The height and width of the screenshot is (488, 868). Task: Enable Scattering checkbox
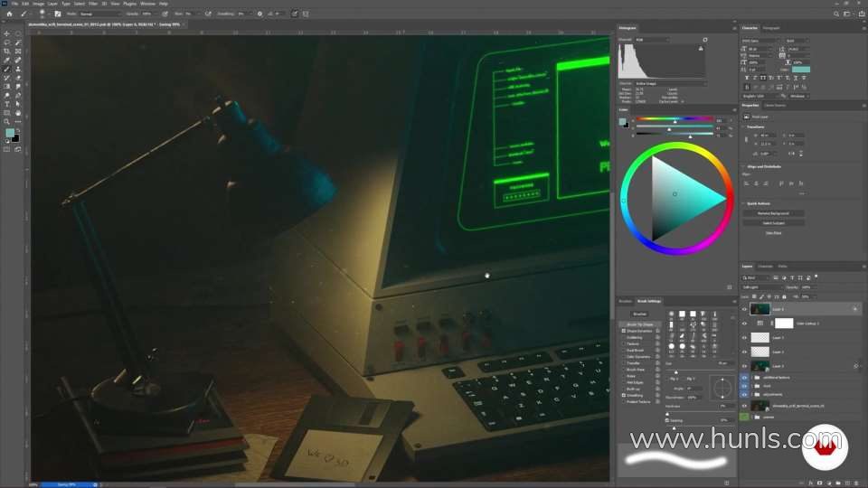[624, 337]
